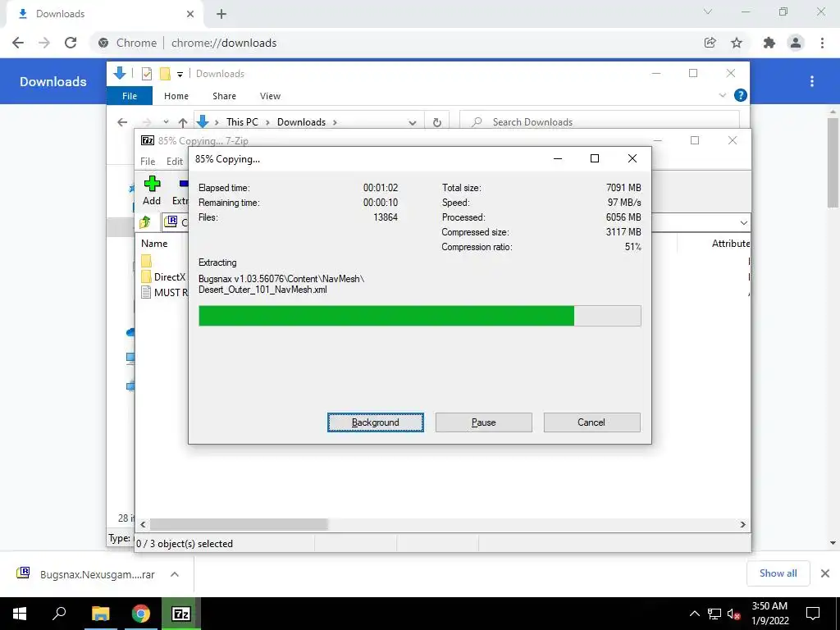
Task: Open File Explorer from taskbar
Action: tap(100, 614)
